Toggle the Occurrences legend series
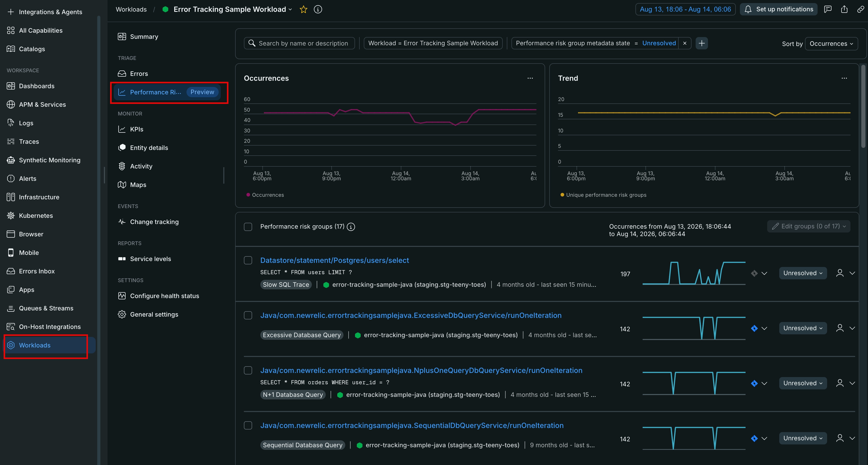 click(265, 195)
